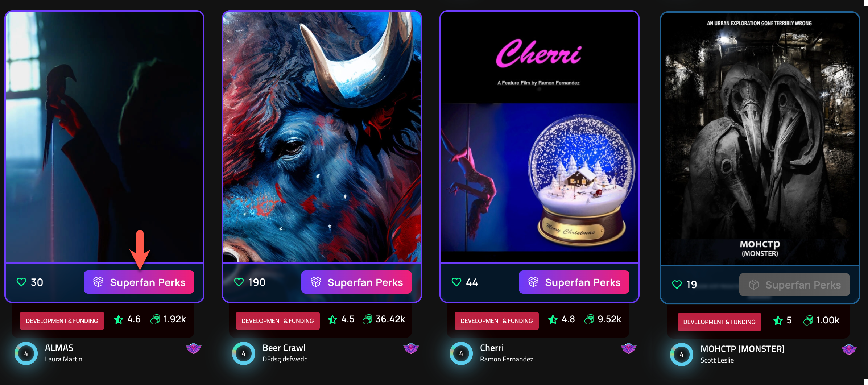Open Superfan Perks for Cherri
This screenshot has width=868, height=385.
574,282
